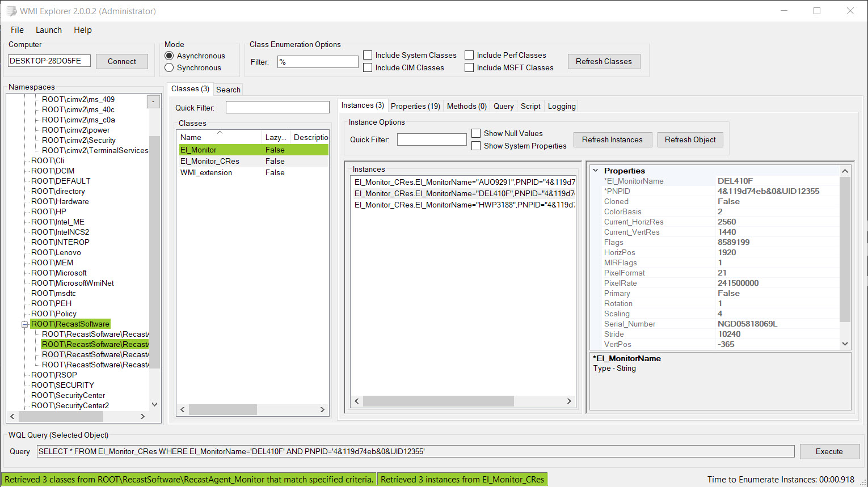Click the WMI Explorer app icon in title bar

pyautogui.click(x=11, y=11)
